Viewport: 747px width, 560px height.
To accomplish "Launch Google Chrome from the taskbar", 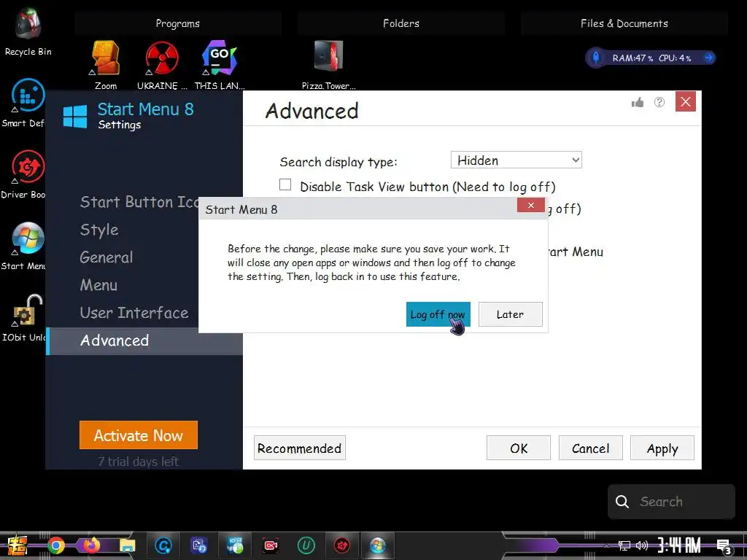I will (56, 545).
